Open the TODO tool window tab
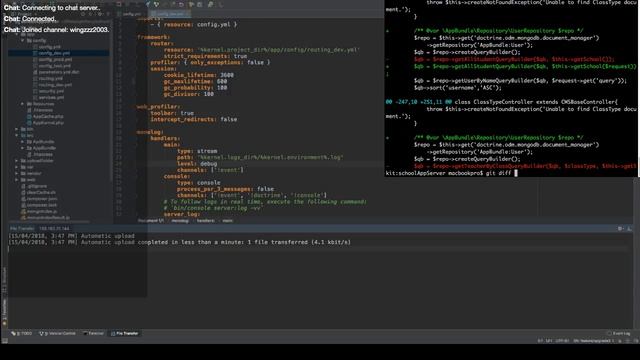This screenshot has width=640, height=360. 22,333
